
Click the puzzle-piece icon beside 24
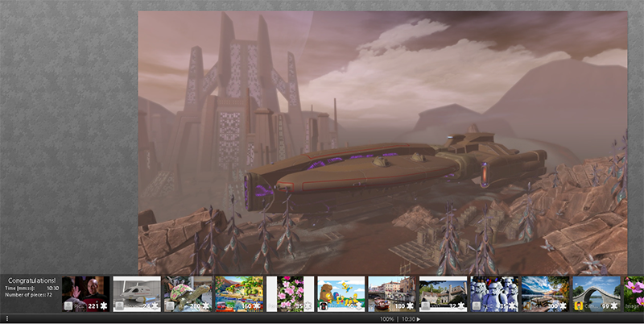click(x=155, y=306)
